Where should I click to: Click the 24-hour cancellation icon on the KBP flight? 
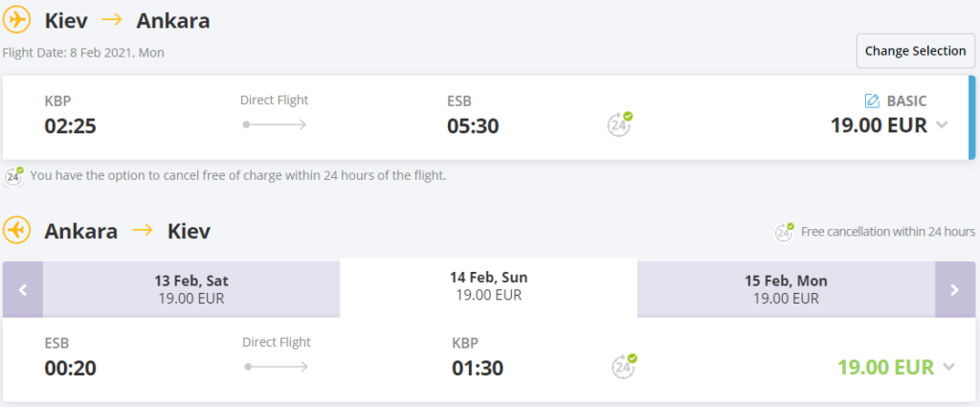pos(620,124)
